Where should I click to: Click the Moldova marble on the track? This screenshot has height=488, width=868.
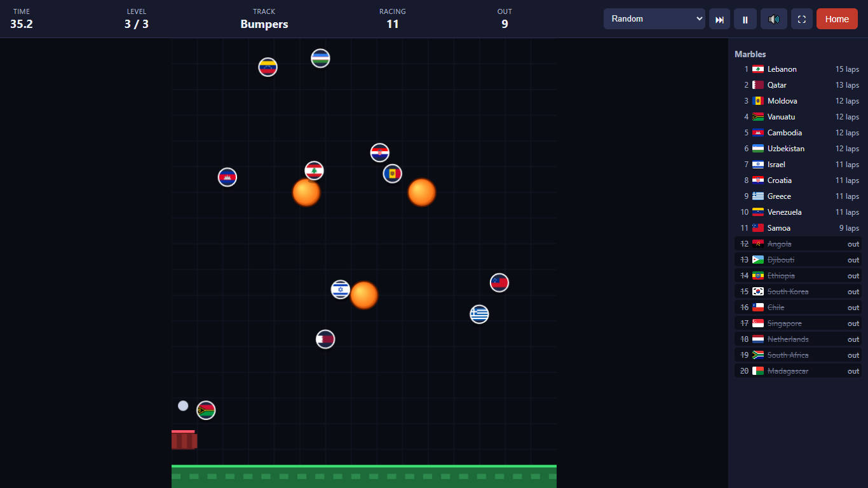pyautogui.click(x=393, y=173)
